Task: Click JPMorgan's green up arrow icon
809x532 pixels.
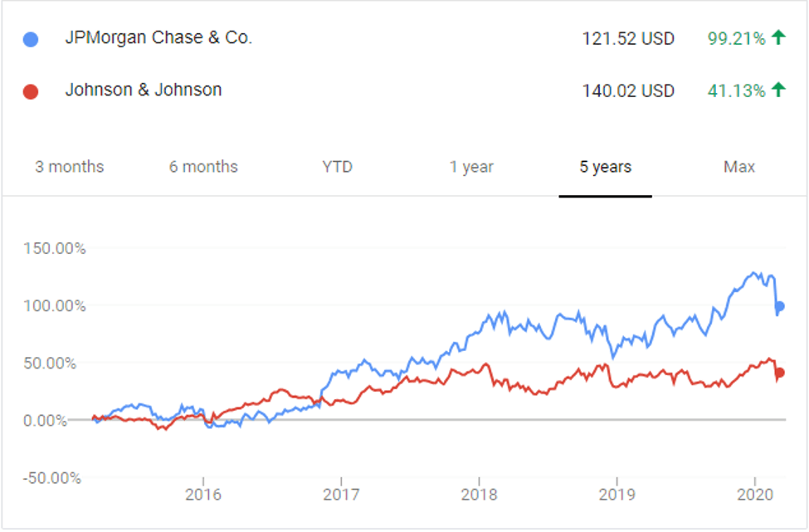Action: click(777, 37)
